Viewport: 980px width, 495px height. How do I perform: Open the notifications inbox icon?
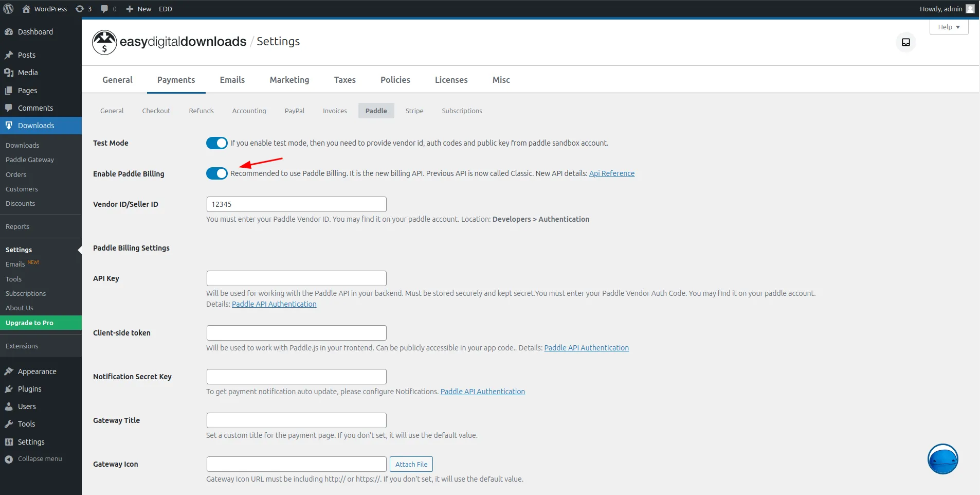coord(906,42)
